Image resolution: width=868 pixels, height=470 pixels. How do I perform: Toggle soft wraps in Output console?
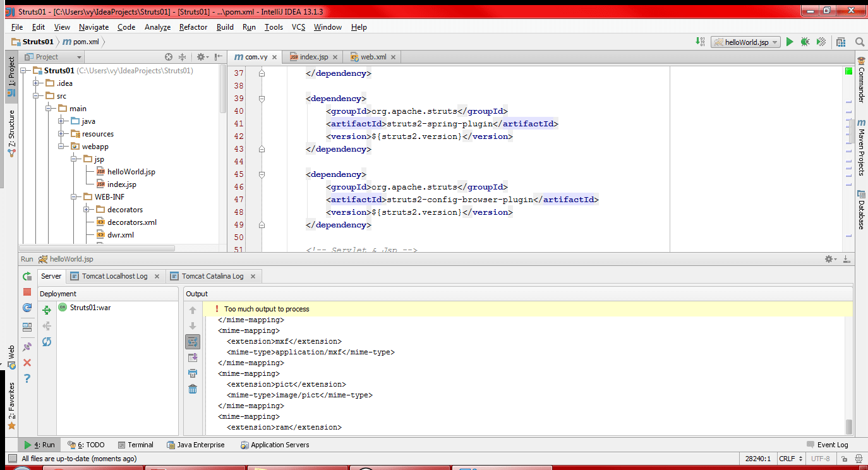click(193, 342)
